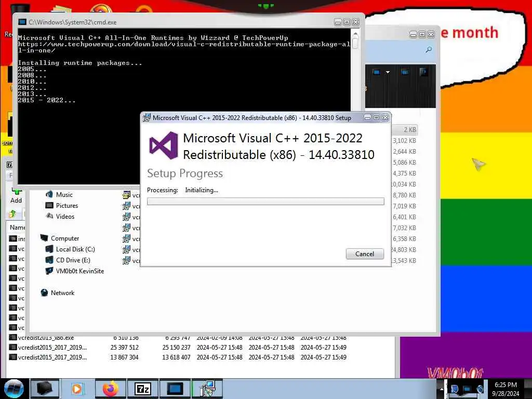
Task: Select vcredist2013_x86.exe row in 7-Zip
Action: pyautogui.click(x=46, y=338)
